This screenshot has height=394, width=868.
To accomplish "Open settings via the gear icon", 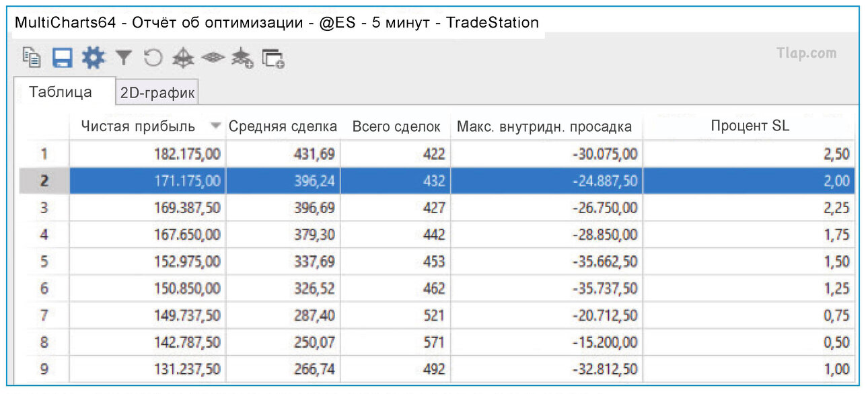I will pos(94,58).
